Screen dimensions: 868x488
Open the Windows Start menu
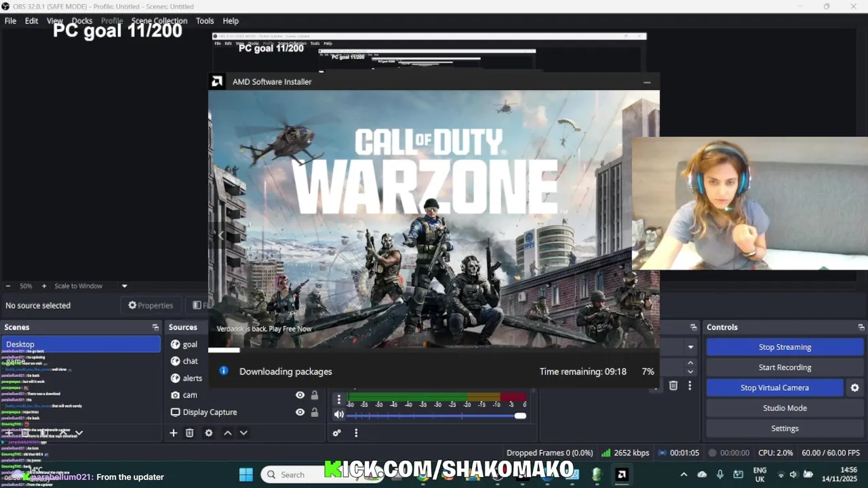(246, 474)
